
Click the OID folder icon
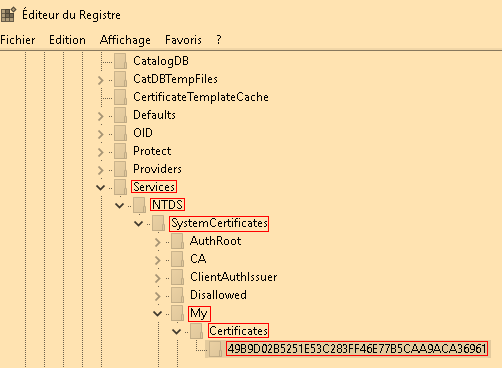[x=120, y=133]
